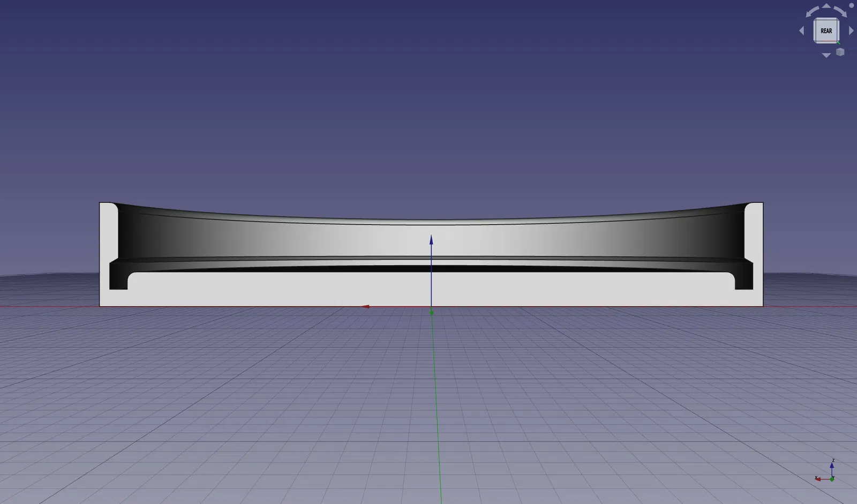Click the downward arrow below navigation cube
The image size is (857, 504).
tap(826, 55)
